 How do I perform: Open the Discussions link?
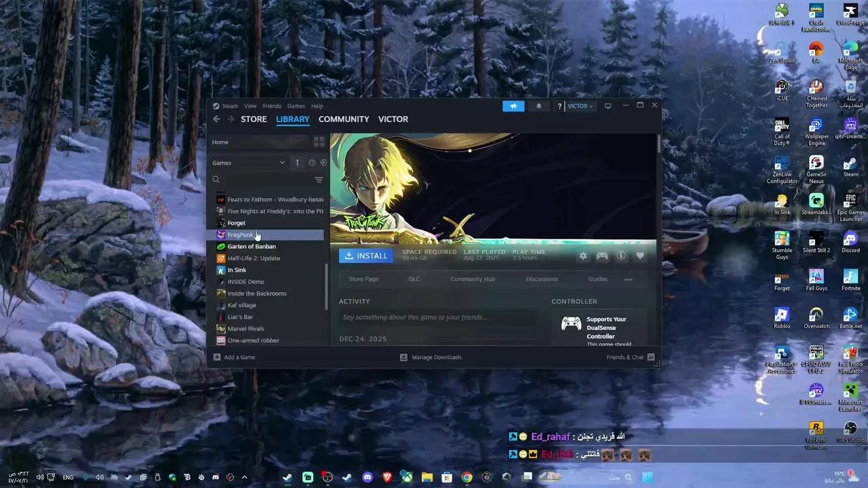click(542, 279)
